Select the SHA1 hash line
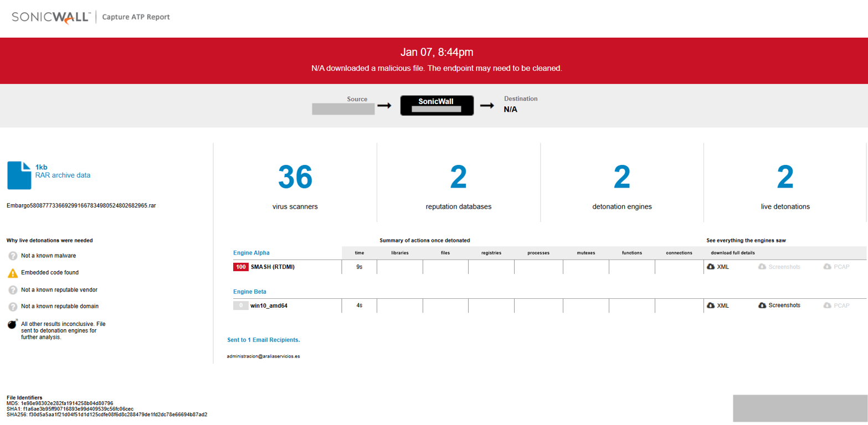Screen dimensions: 868x425 tap(70, 409)
